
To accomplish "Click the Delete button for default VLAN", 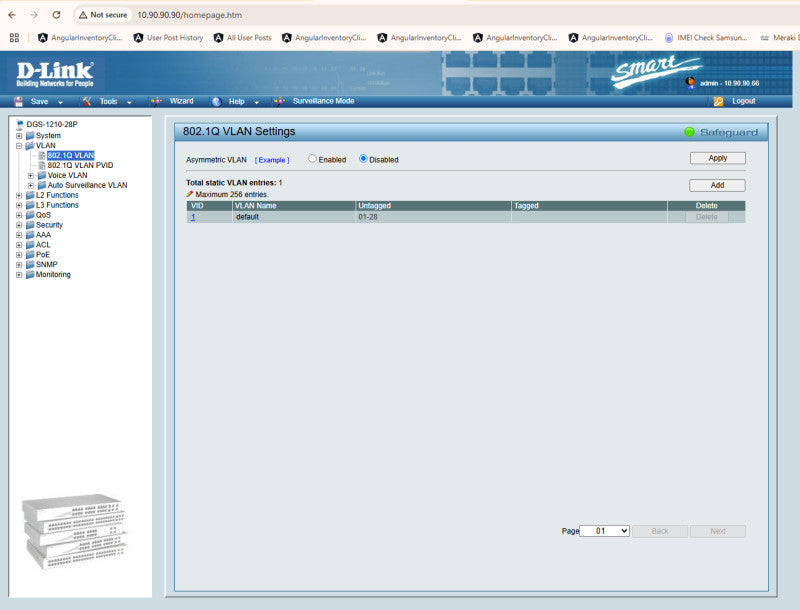I will click(x=706, y=217).
